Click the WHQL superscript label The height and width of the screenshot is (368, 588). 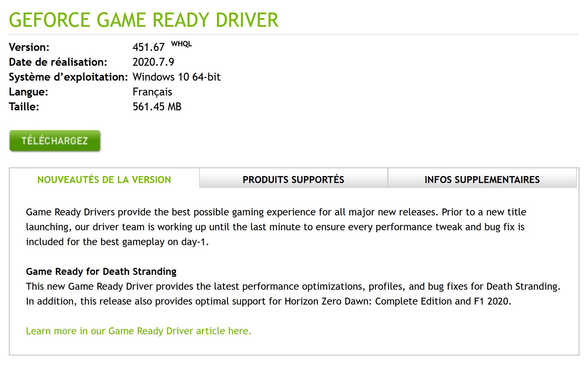[x=181, y=44]
